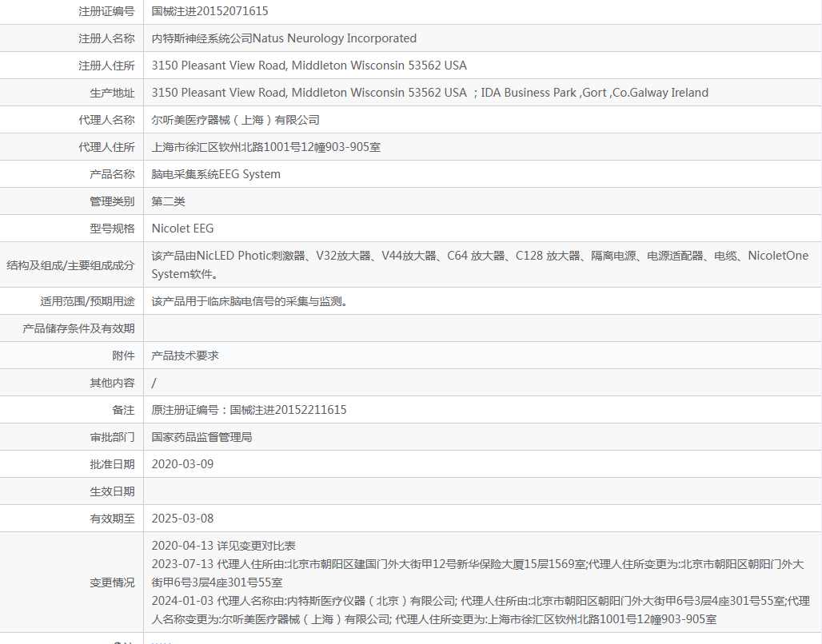822x644 pixels.
Task: Click the 代理人名称 label
Action: click(x=106, y=120)
